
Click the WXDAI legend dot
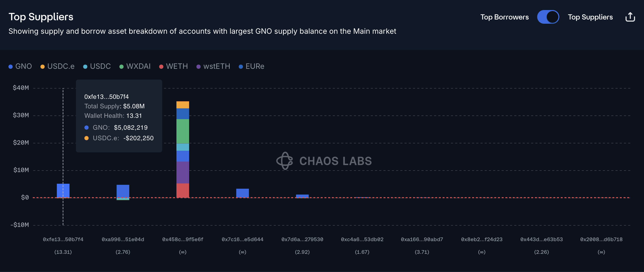point(122,67)
